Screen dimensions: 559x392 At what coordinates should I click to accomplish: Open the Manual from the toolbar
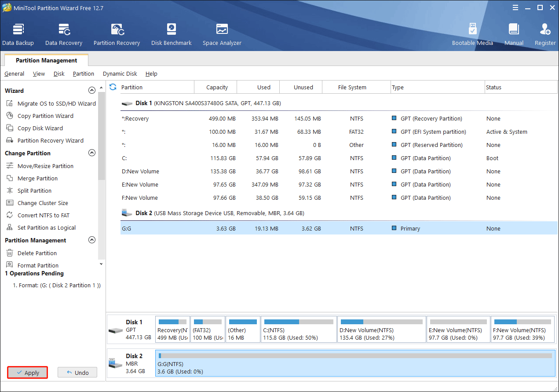[514, 34]
